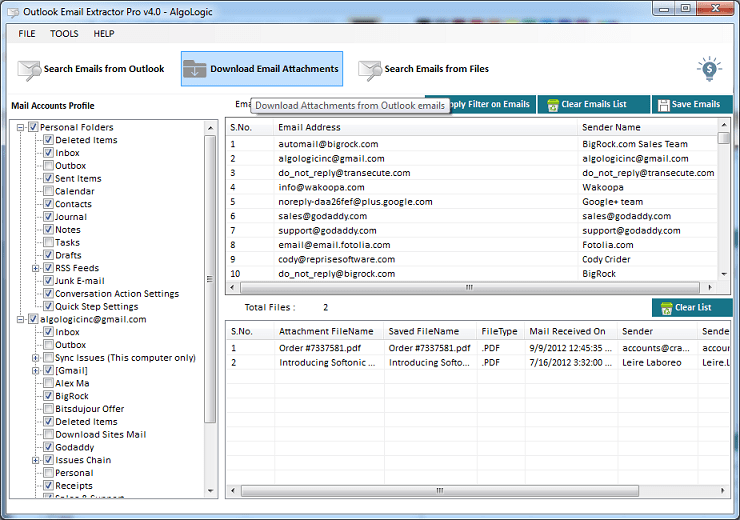
Task: Click the Conversation Action Settings label
Action: click(117, 294)
